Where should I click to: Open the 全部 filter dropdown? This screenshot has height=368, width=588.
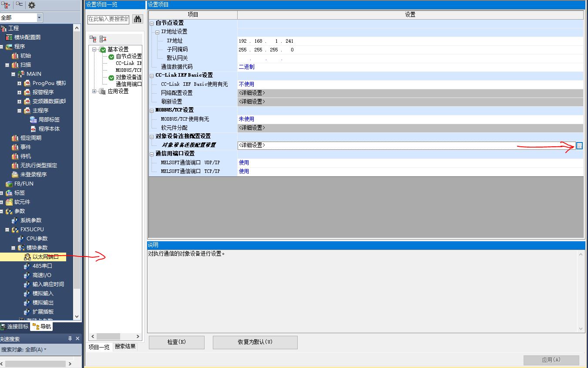click(40, 17)
